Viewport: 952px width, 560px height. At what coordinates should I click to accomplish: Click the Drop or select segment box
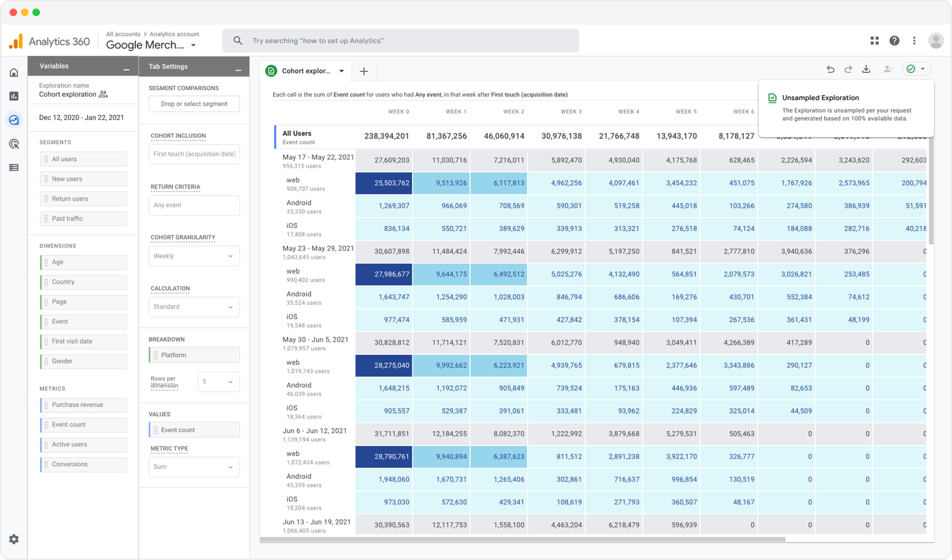click(x=194, y=104)
